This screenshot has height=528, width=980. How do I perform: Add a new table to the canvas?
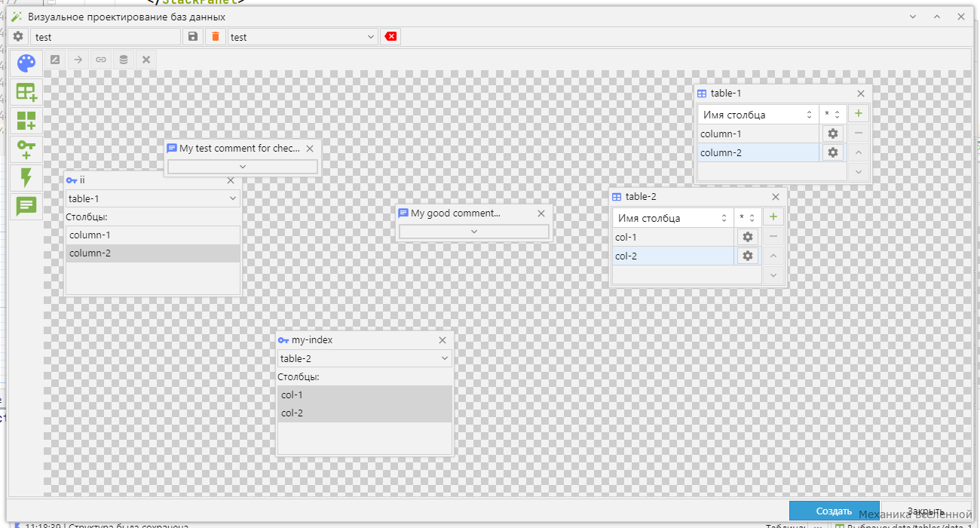coord(26,92)
